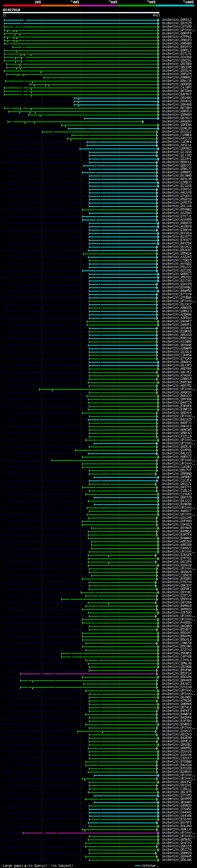Select the UniRef100_A9U6B0 hit label

(177, 122)
